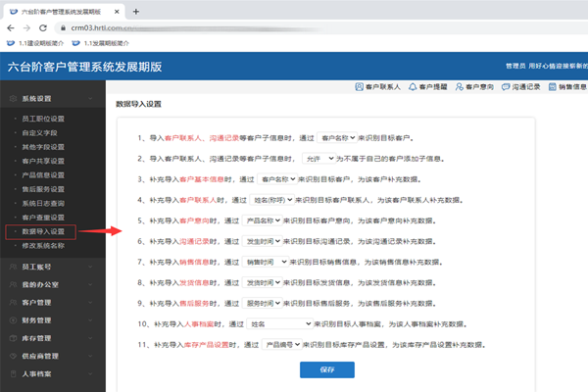The image size is (588, 392).
Task: Expand the 员工账号 sidebar section
Action: tap(53, 267)
